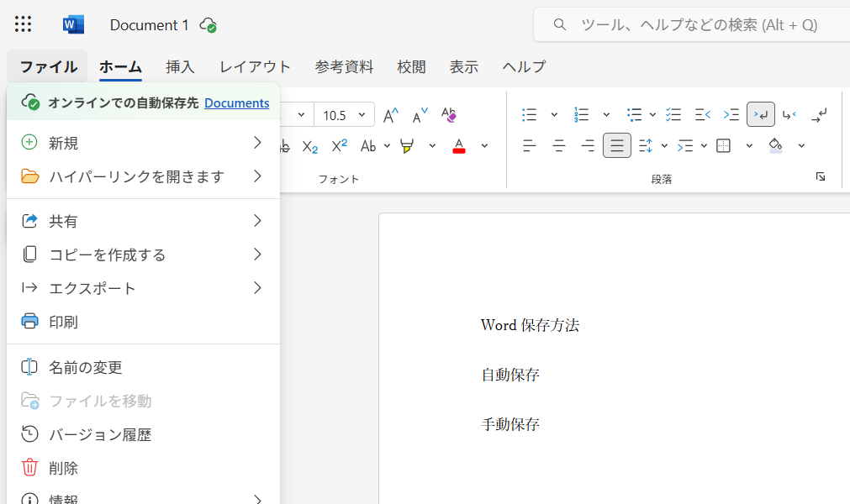Click the borders icon
This screenshot has height=504, width=850.
pyautogui.click(x=724, y=145)
